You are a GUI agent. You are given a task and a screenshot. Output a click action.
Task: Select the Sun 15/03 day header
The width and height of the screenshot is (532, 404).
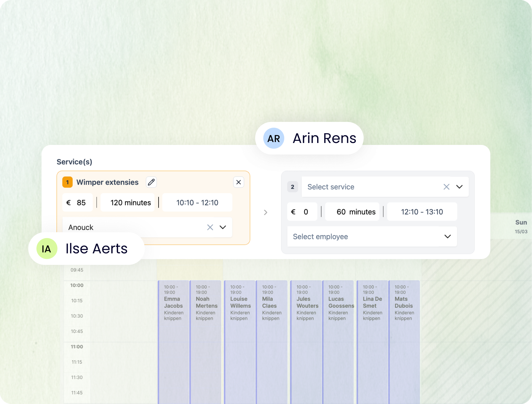(x=521, y=226)
